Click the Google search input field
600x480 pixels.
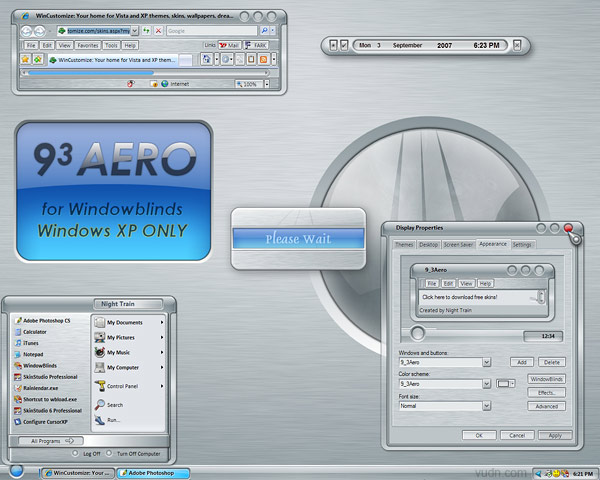click(212, 31)
